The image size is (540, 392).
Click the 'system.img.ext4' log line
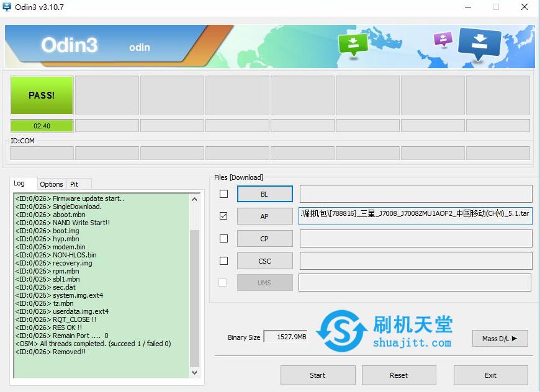(x=59, y=295)
